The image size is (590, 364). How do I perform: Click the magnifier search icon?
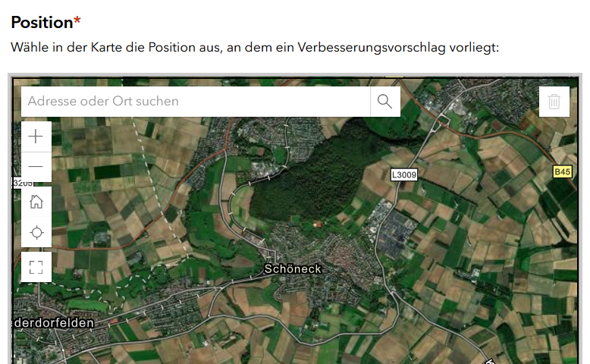pos(385,102)
